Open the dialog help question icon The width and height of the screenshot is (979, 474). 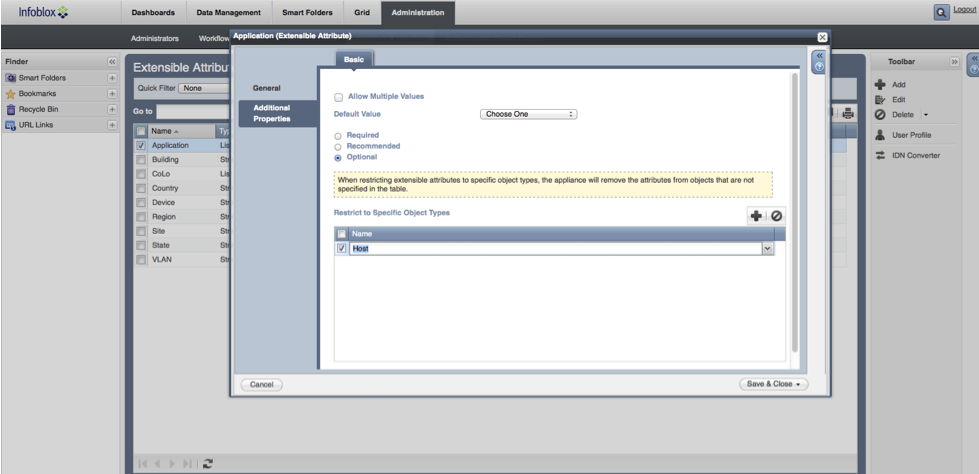(x=820, y=67)
